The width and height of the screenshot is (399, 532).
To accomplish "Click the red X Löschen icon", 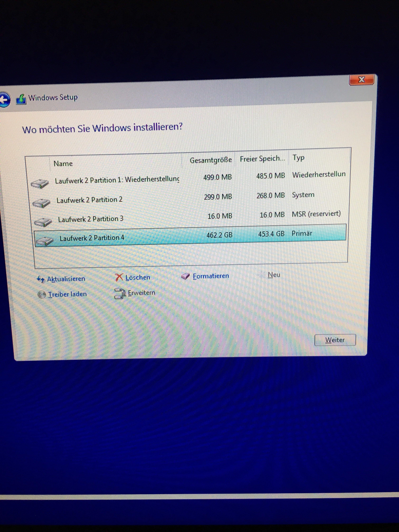I will (119, 277).
